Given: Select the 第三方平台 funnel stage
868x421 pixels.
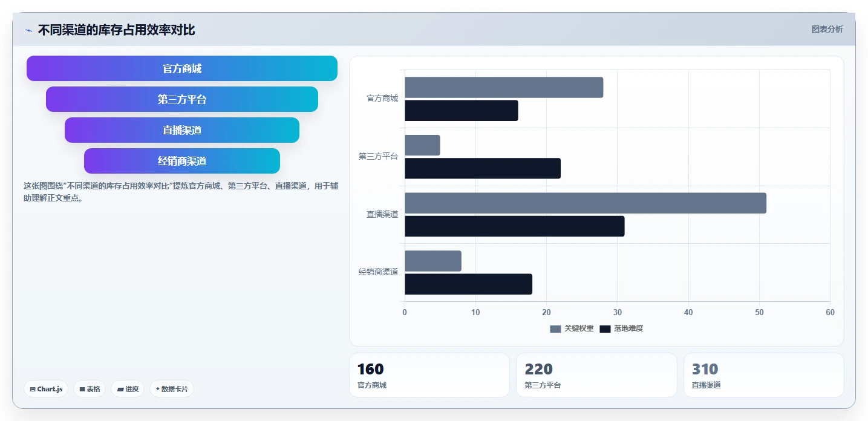Looking at the screenshot, I should (182, 99).
